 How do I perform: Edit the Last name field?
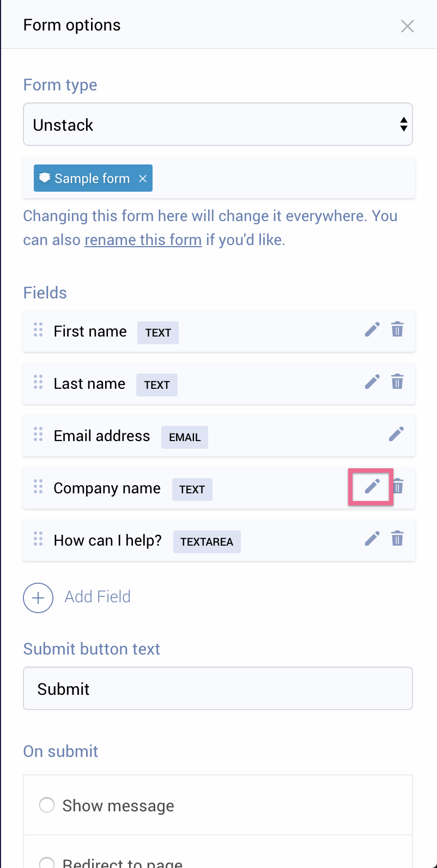[x=372, y=382]
